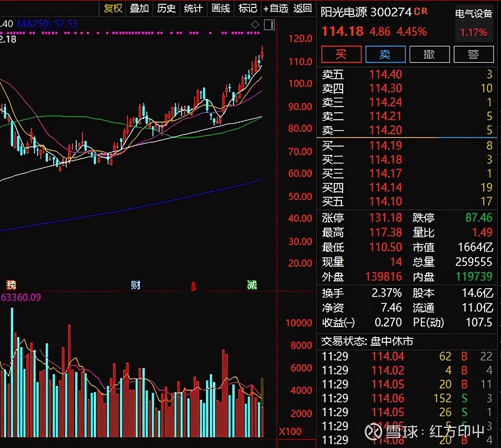Screen dimensions: 501x448
Task: Click the PE(动) value 107.5
Action: [x=479, y=322]
